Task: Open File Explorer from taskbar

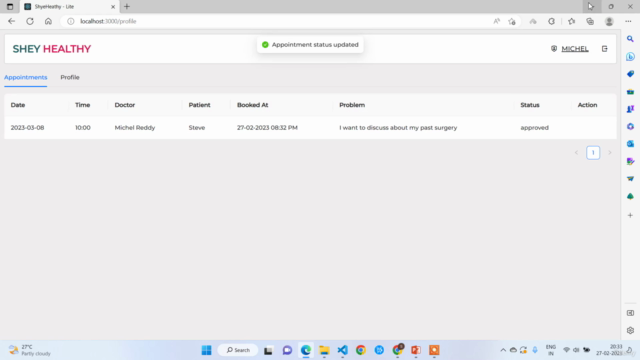Action: coord(324,350)
